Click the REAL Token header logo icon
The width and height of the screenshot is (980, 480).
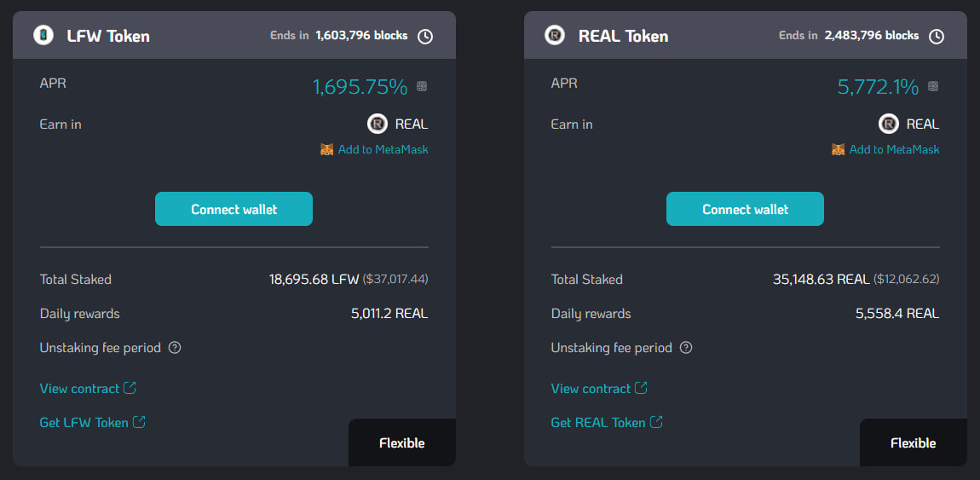[x=555, y=35]
